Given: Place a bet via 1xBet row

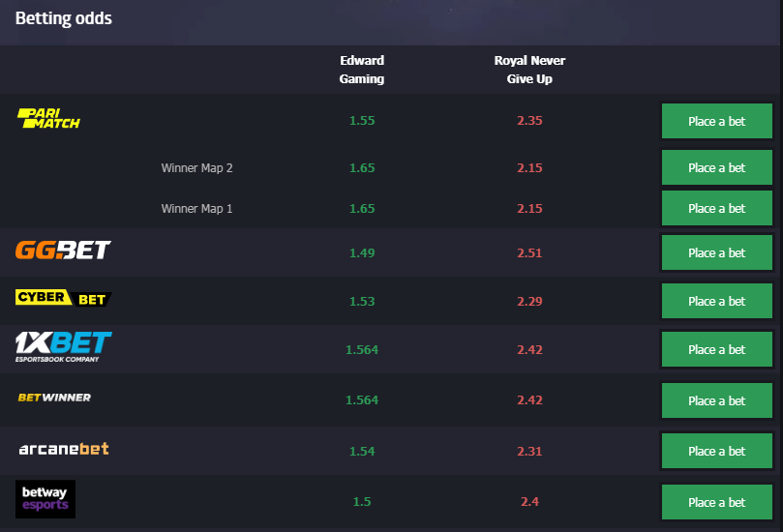Looking at the screenshot, I should pos(716,349).
